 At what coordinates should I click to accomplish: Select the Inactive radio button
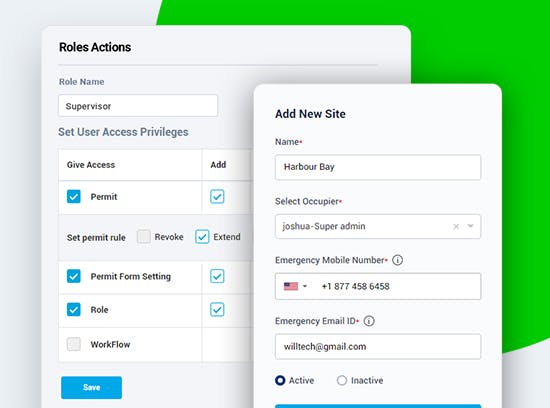pyautogui.click(x=342, y=380)
